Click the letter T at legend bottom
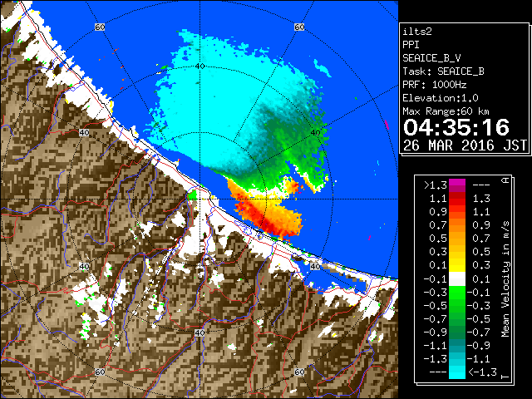The image size is (532, 399). point(505,377)
